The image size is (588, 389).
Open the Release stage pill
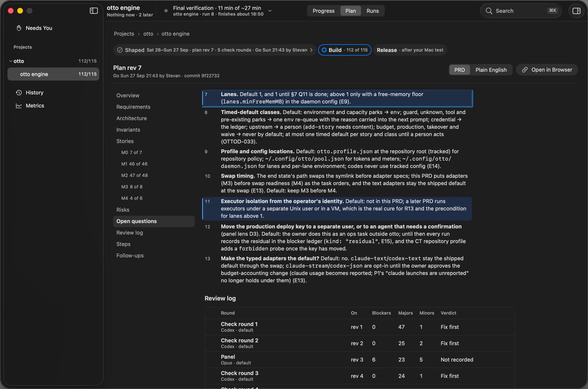[x=410, y=50]
